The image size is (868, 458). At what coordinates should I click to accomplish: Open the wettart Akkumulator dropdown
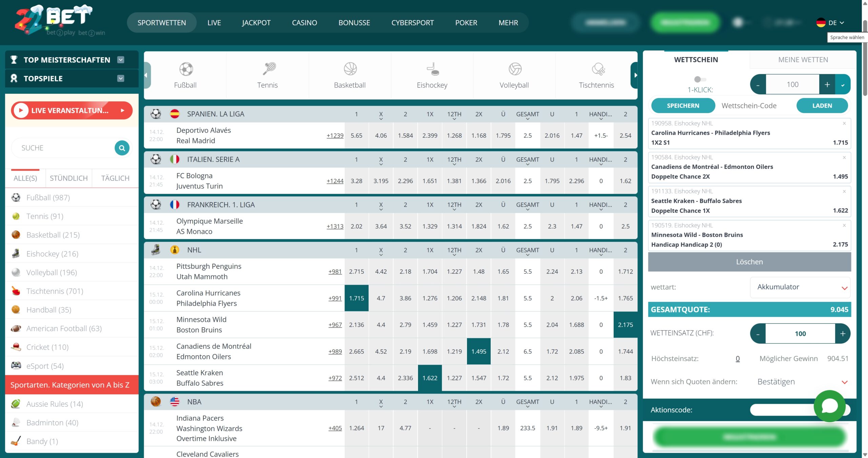(800, 287)
